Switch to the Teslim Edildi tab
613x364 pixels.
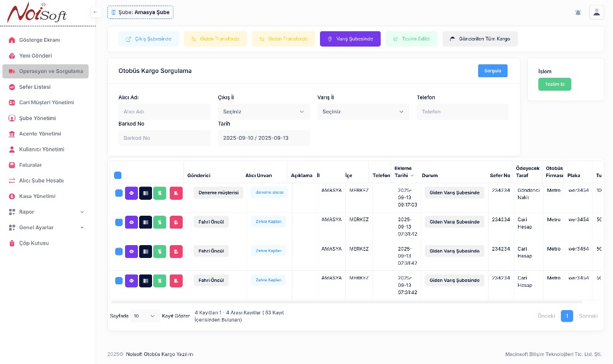click(x=411, y=39)
